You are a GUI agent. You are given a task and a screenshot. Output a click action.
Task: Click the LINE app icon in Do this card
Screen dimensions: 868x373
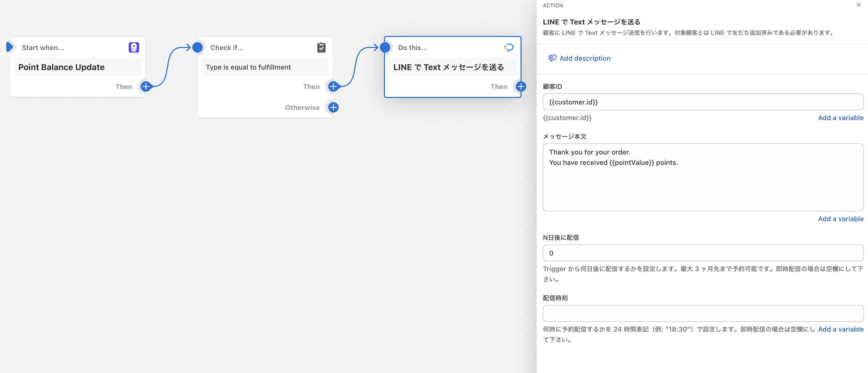[x=509, y=47]
